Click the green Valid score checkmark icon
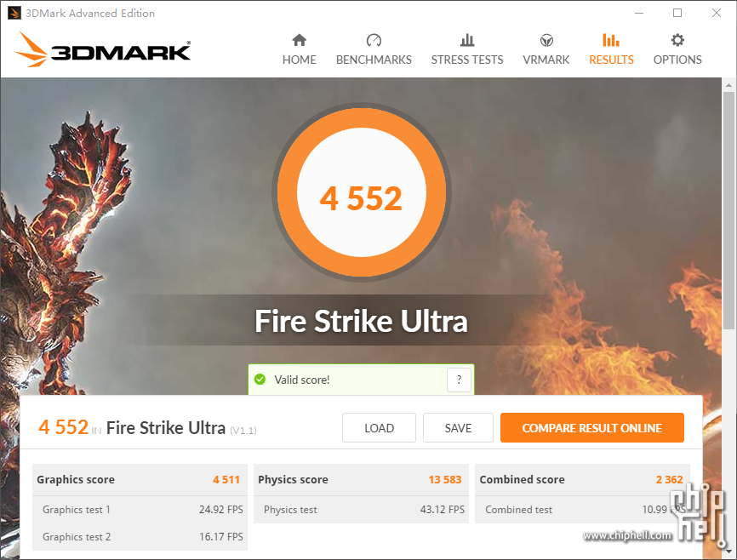The width and height of the screenshot is (737, 560). (x=260, y=379)
